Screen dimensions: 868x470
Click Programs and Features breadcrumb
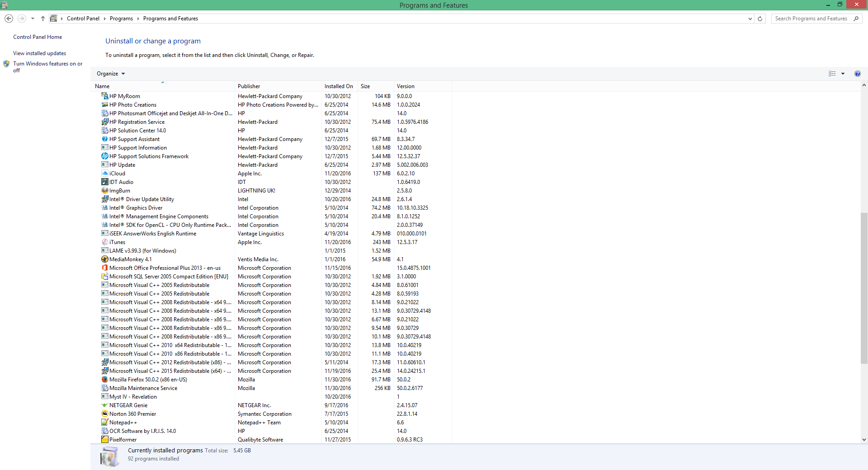point(170,19)
